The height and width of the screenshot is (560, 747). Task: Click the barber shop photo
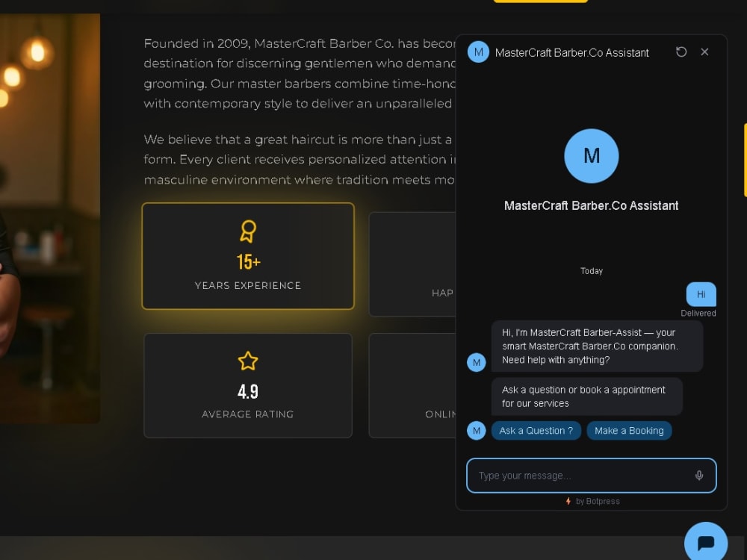pos(49,217)
